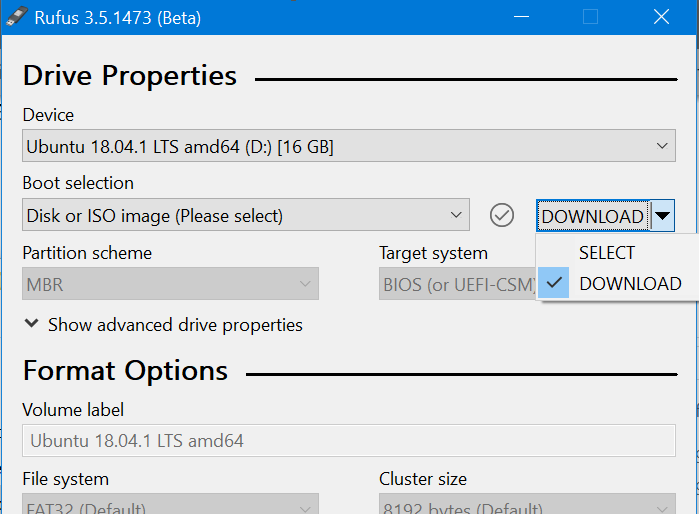Image resolution: width=699 pixels, height=514 pixels.
Task: Click the Boot selection label
Action: (x=78, y=183)
